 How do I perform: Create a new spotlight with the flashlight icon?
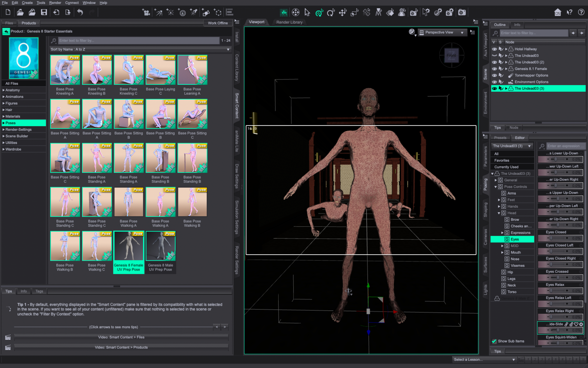pos(194,12)
